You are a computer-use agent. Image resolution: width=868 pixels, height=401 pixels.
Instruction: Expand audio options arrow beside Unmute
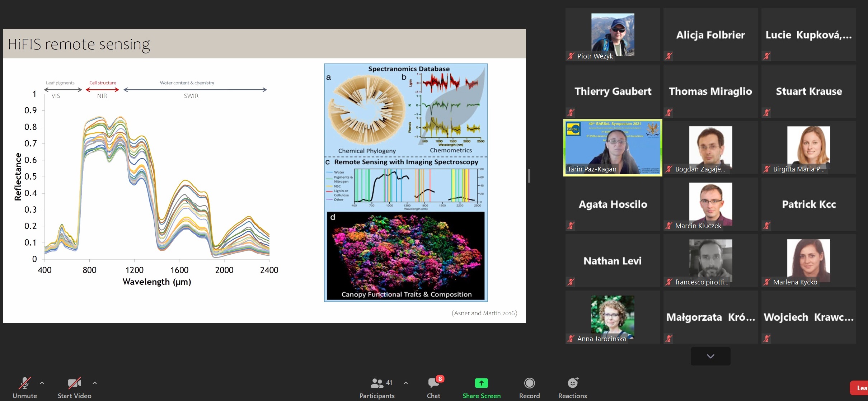tap(42, 383)
